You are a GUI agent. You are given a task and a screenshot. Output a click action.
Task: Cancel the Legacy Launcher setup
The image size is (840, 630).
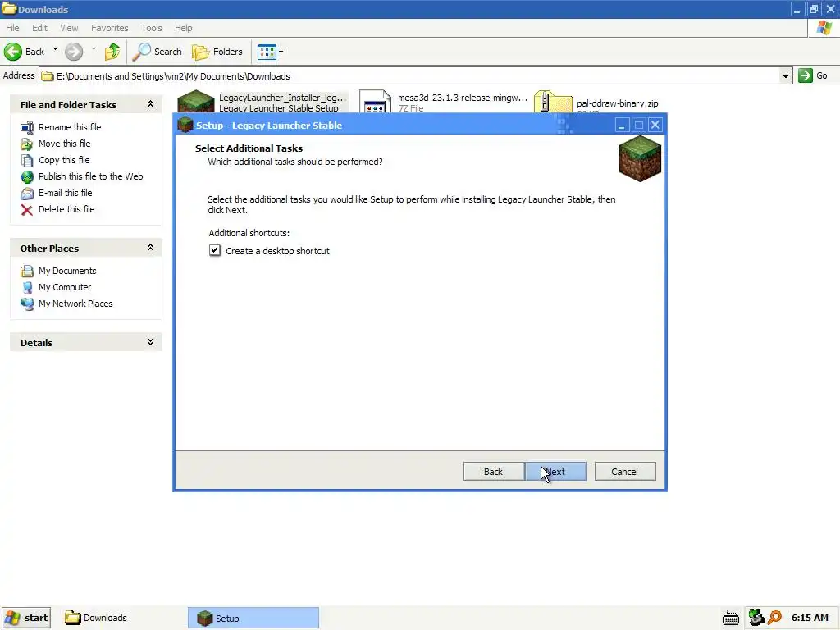(x=624, y=472)
